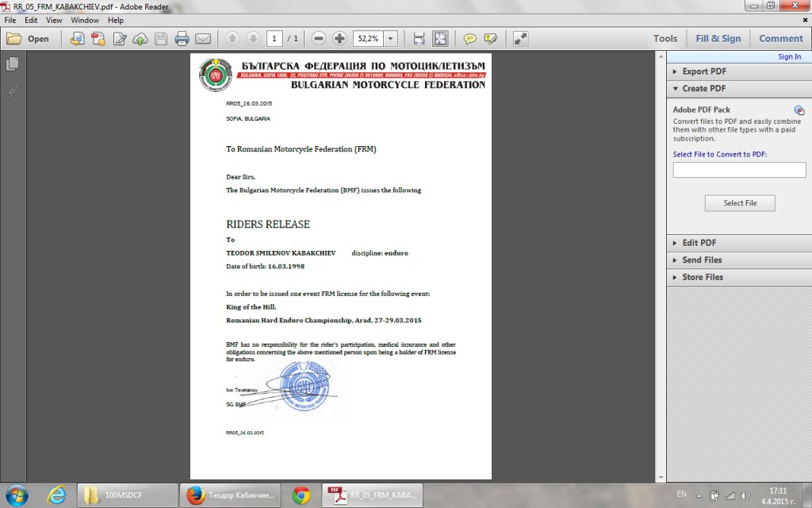Go to next page arrow
Screen dimensions: 812x508
tap(253, 38)
